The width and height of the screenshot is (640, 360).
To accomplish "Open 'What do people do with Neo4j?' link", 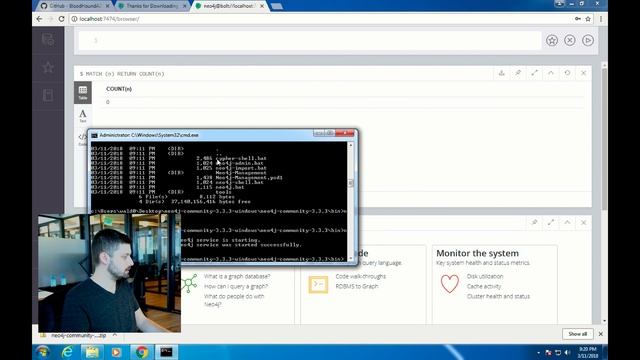I will coord(234,300).
